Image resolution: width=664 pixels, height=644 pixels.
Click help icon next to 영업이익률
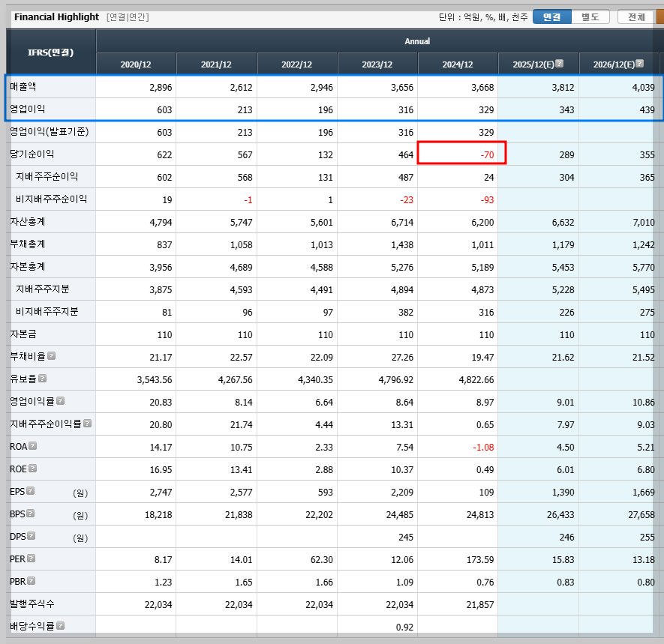tap(61, 400)
